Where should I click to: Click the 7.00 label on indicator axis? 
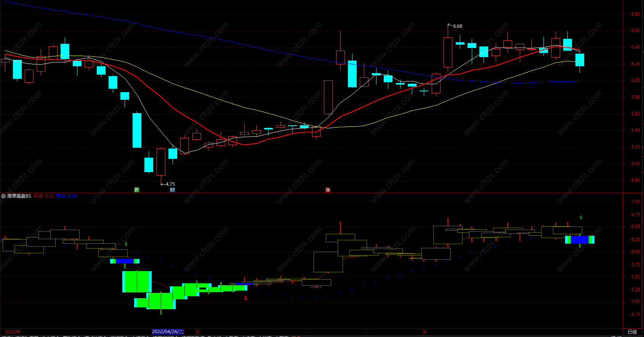pos(636,202)
